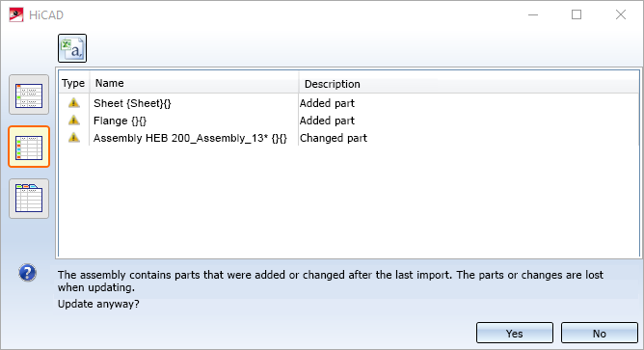This screenshot has height=350, width=644.
Task: Sort by the Name column header
Action: (194, 83)
